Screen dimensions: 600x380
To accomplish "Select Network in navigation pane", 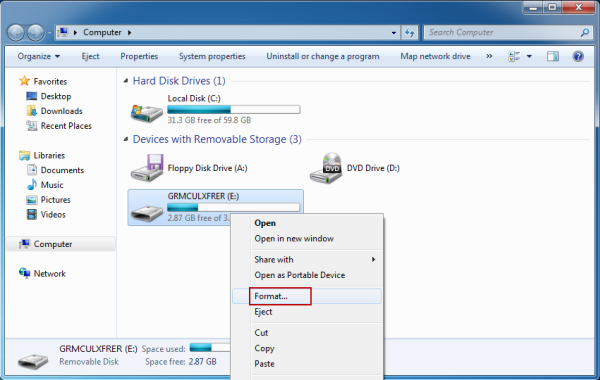I will coord(50,274).
